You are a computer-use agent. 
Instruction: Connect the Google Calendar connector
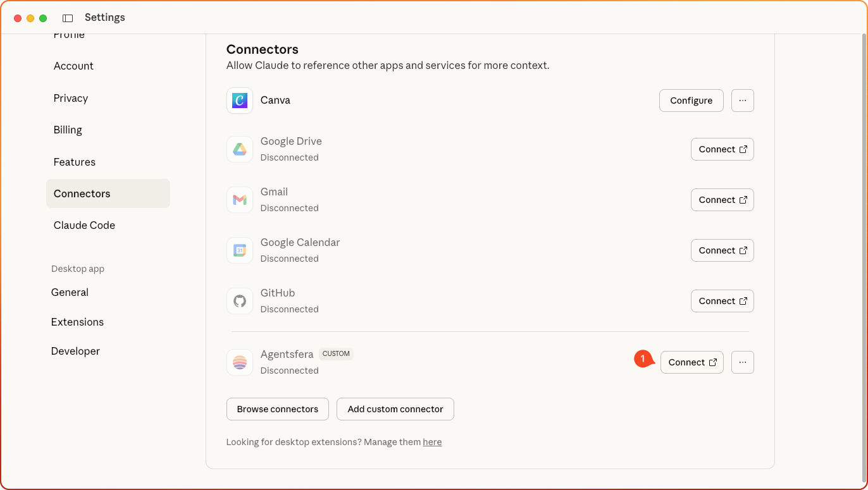[x=722, y=250]
